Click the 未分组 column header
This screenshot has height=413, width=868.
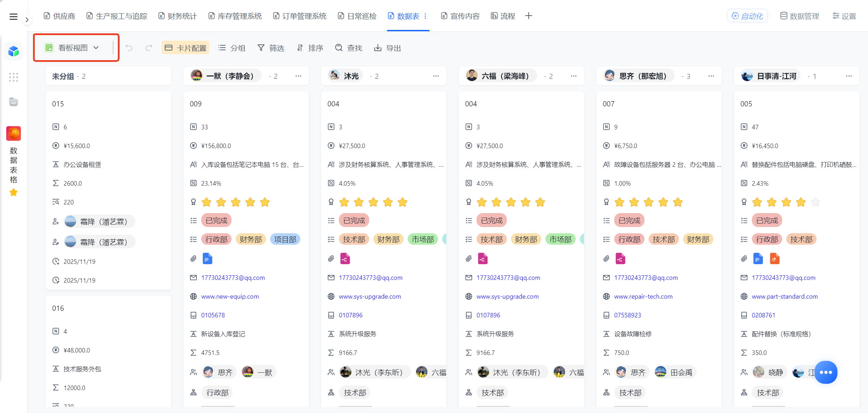[108, 76]
